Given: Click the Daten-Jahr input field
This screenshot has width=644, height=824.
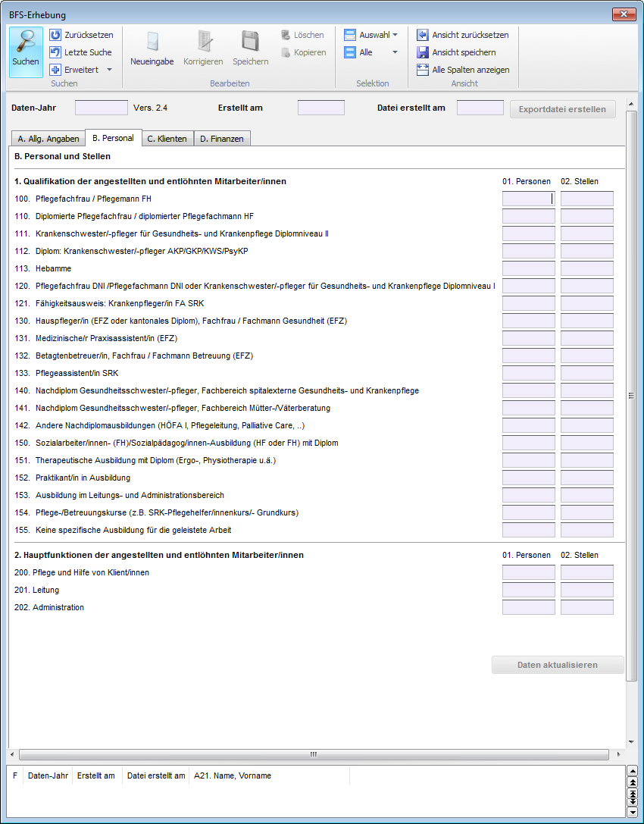Looking at the screenshot, I should pyautogui.click(x=102, y=108).
